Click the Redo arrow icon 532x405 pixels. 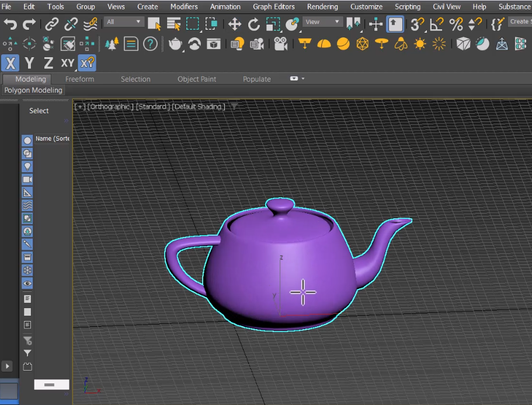[x=29, y=24]
